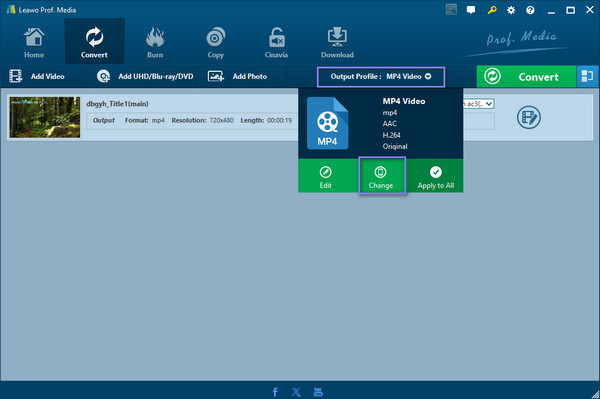This screenshot has width=600, height=399.
Task: Open settings via the gear icon
Action: click(511, 10)
